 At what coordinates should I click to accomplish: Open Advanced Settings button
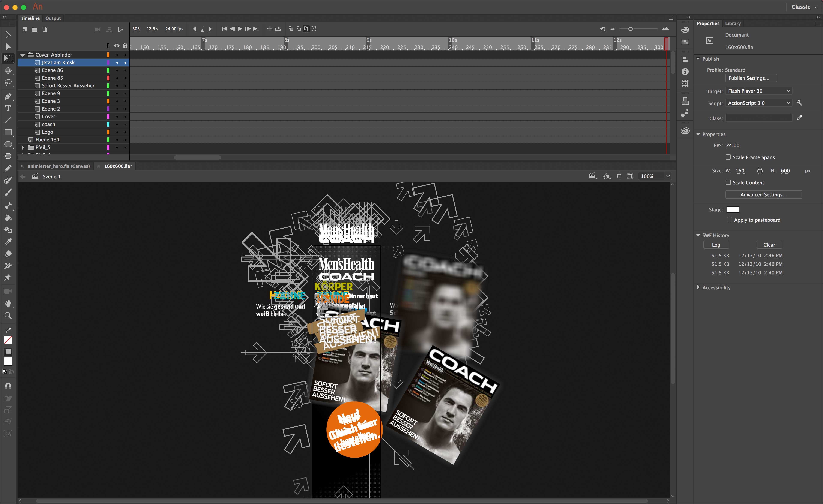click(764, 194)
